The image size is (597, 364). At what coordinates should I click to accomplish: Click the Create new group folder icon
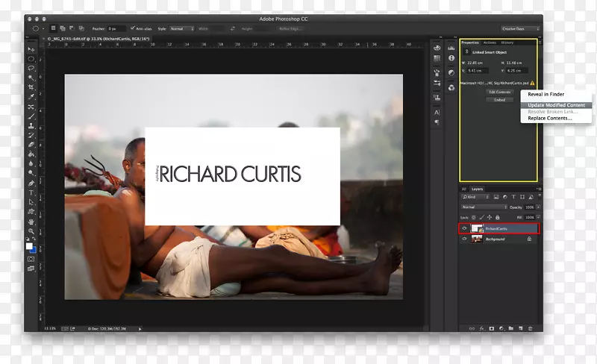tap(511, 328)
